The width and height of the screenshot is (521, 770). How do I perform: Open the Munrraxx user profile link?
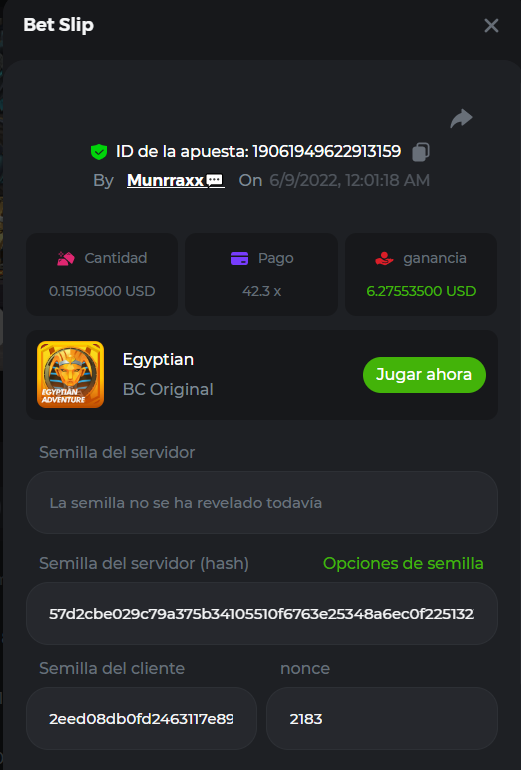pos(165,181)
